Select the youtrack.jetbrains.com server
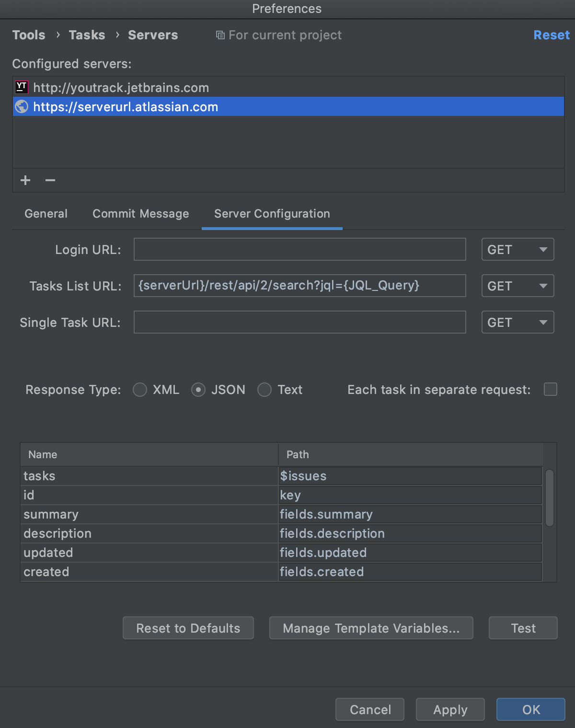The width and height of the screenshot is (575, 728). [x=288, y=87]
